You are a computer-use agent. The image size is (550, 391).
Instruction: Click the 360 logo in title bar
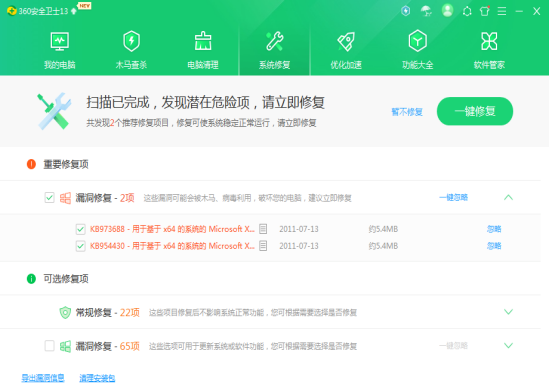(x=12, y=11)
